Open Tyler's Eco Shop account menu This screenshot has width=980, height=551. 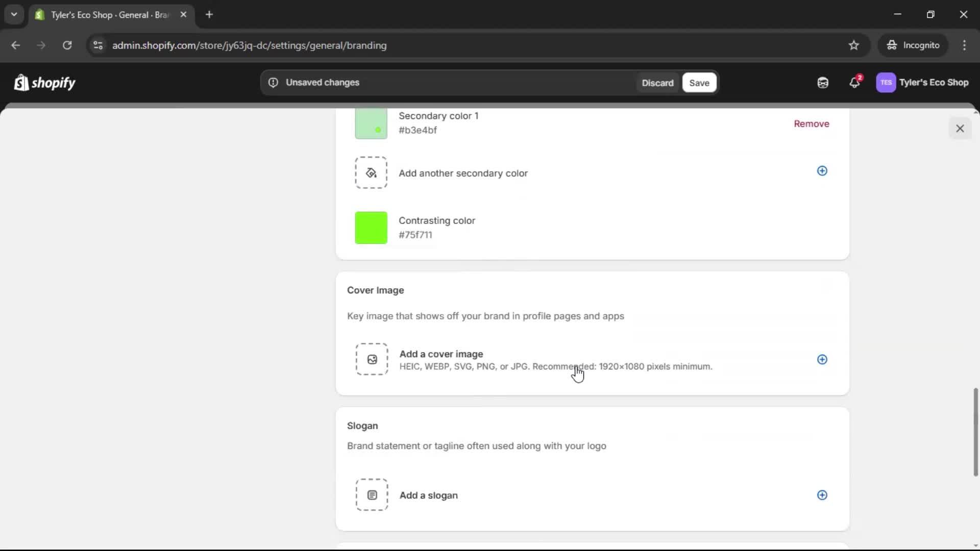coord(923,83)
